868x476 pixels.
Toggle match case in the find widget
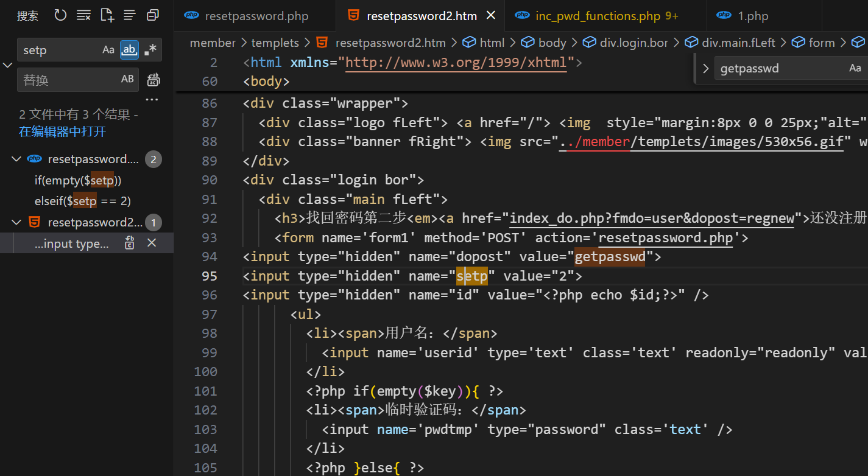click(855, 68)
